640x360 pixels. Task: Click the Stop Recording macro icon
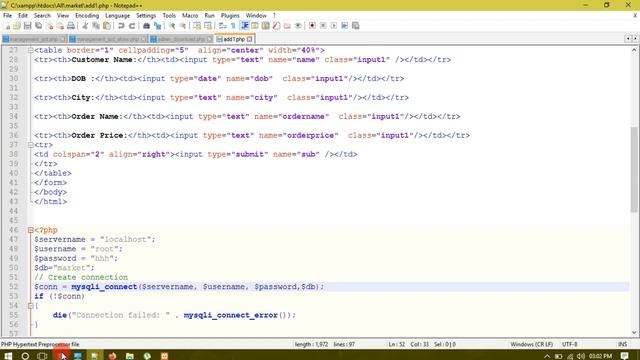pyautogui.click(x=323, y=26)
